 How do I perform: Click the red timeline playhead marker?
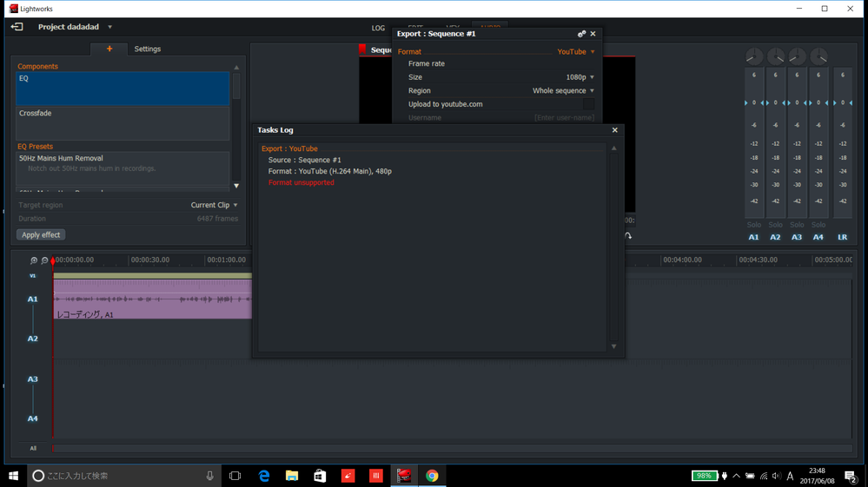point(53,261)
